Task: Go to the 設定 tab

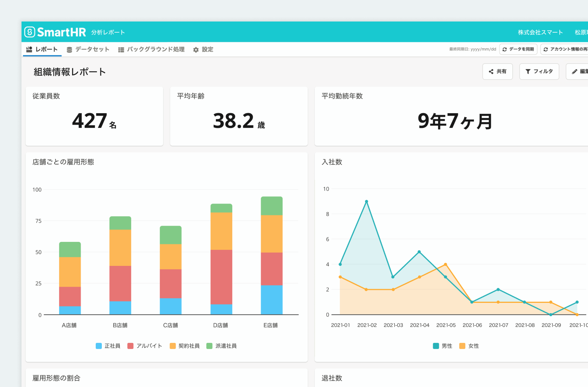Action: pos(203,49)
